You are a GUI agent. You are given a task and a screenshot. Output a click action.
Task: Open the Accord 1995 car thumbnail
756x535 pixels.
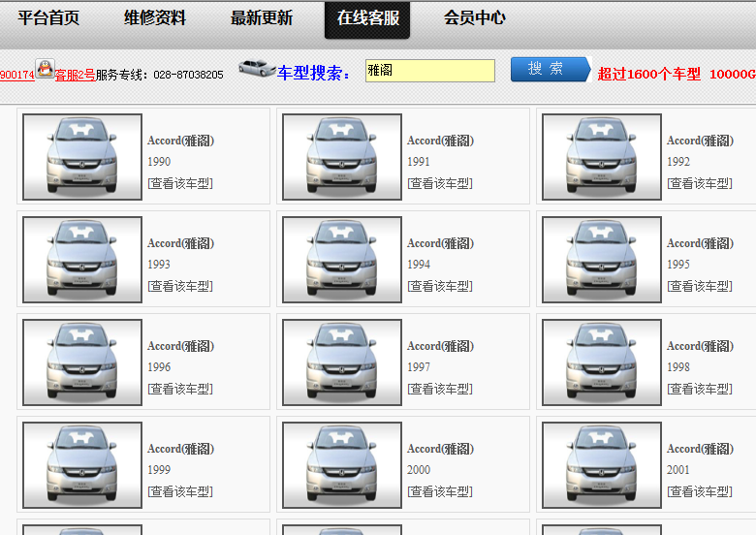pos(602,260)
